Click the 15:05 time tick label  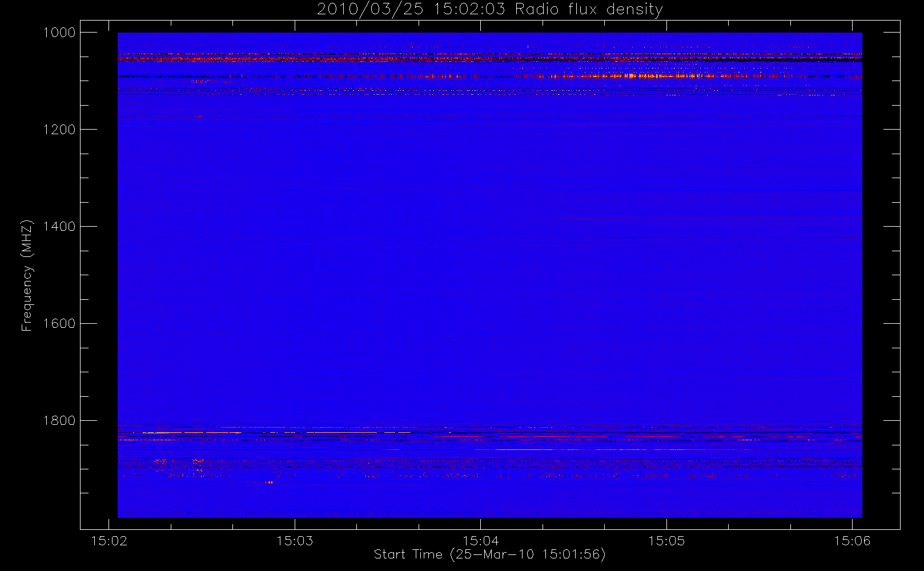pyautogui.click(x=666, y=541)
